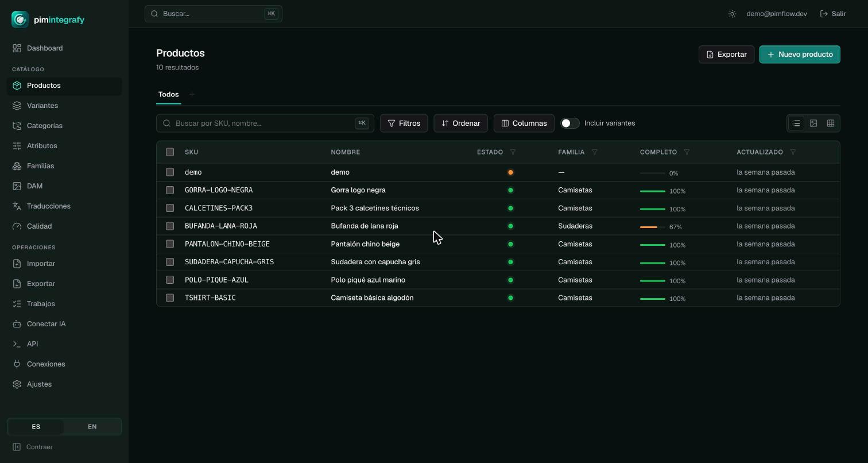Screen dimensions: 868x463
Task: Check the GORRA-LOGO-NEGRA row
Action: coord(170,190)
